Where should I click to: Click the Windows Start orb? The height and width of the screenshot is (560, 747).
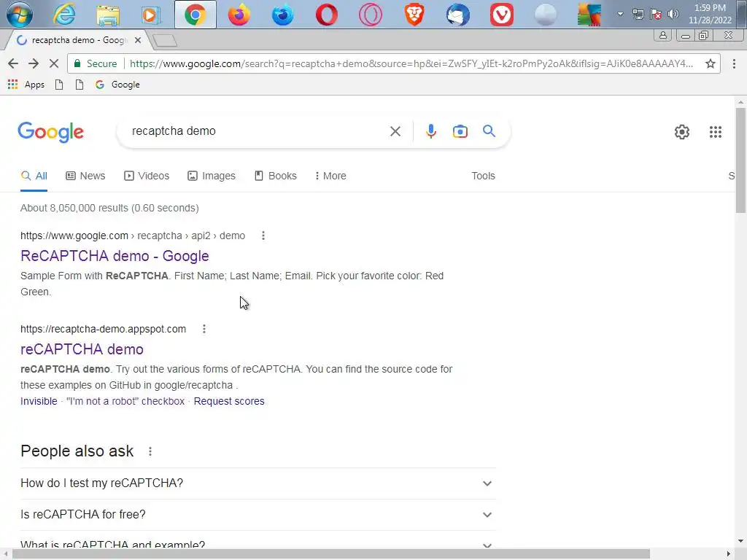(x=19, y=14)
